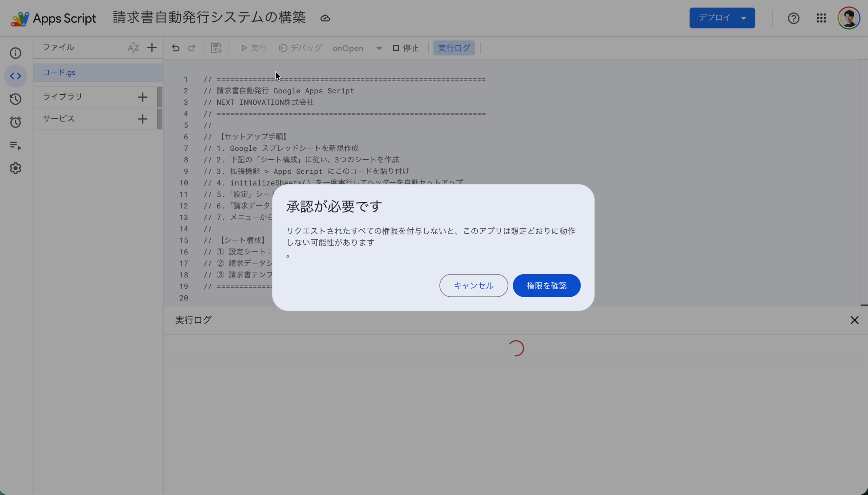The height and width of the screenshot is (495, 868).
Task: Open Project Settings with the gear icon
Action: click(x=15, y=168)
